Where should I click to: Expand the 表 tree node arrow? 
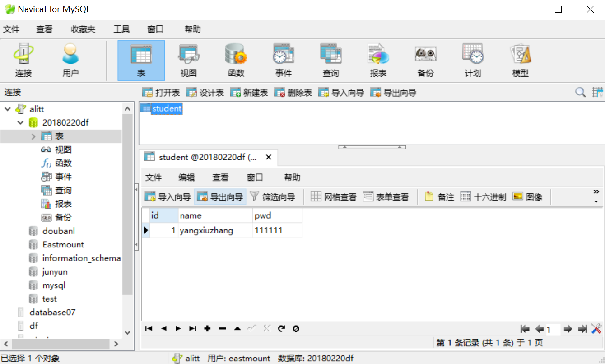[x=33, y=136]
